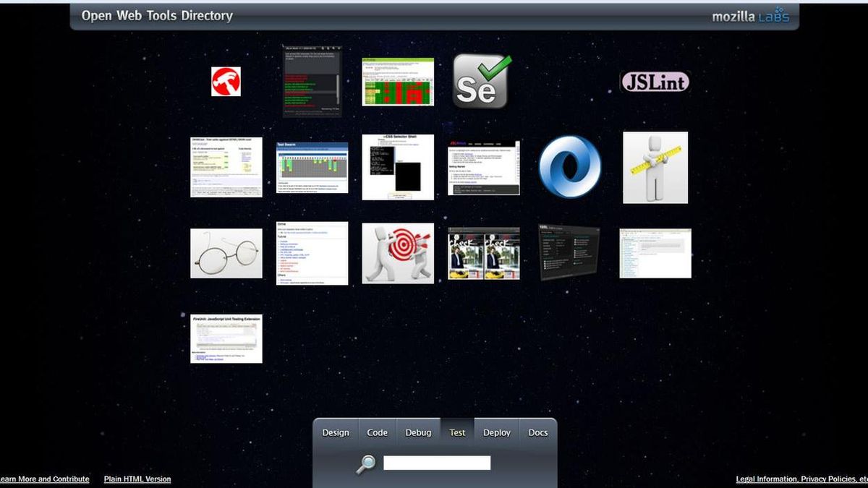Open Legal Information, Privacy Policies link
The width and height of the screenshot is (868, 488).
[801, 479]
